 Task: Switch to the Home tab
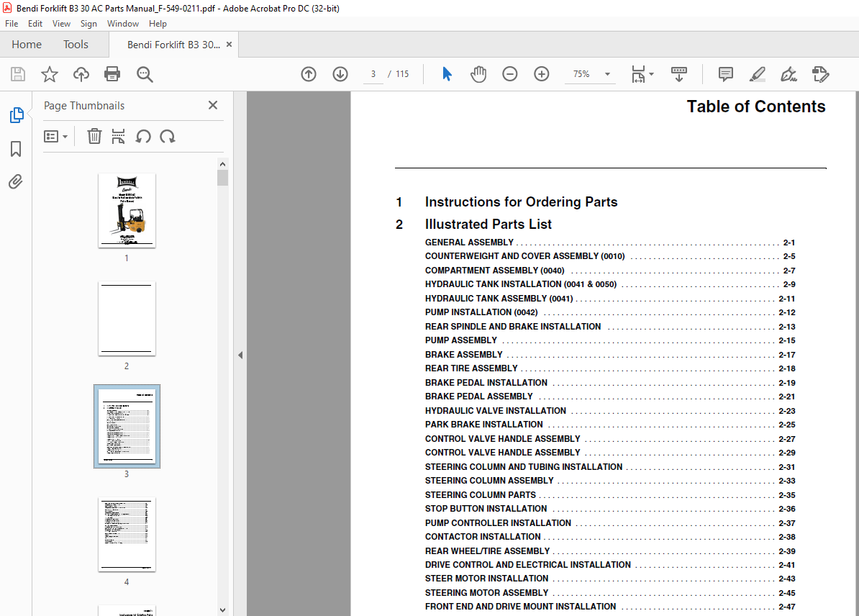tap(27, 45)
